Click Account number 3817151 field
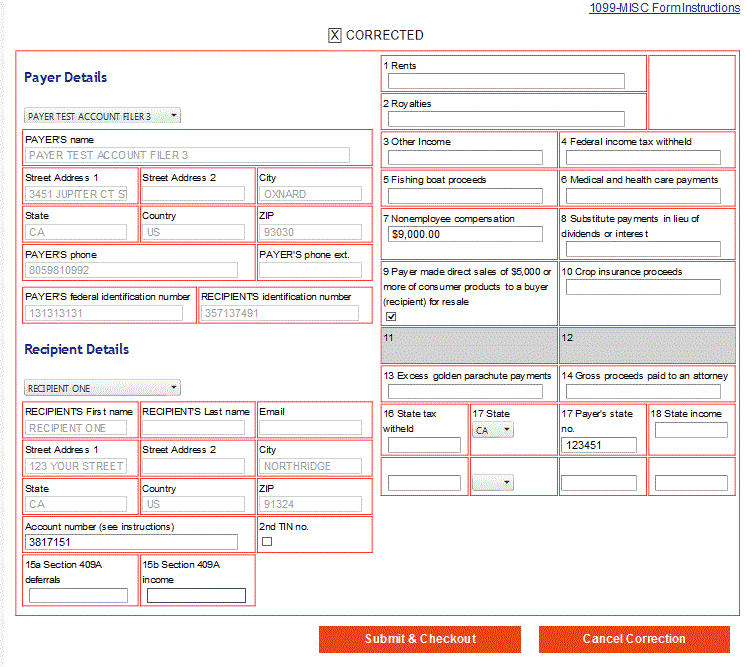This screenshot has width=747, height=667. pos(131,542)
